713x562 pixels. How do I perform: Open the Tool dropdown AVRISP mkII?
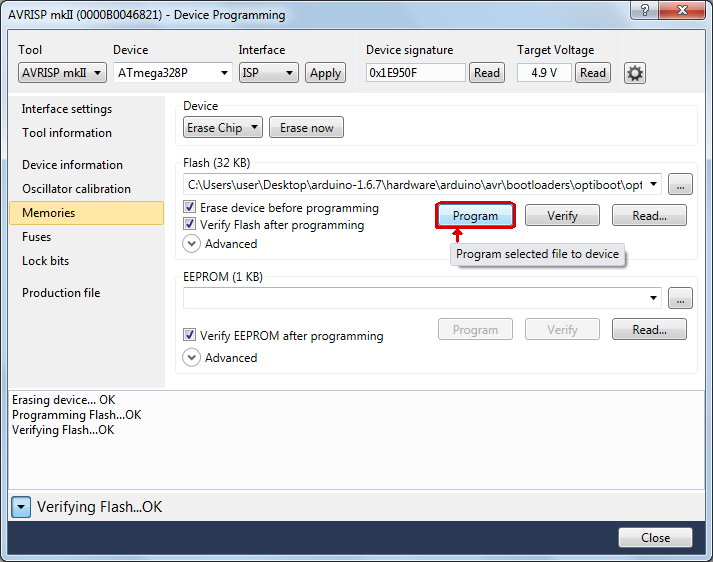pos(64,73)
